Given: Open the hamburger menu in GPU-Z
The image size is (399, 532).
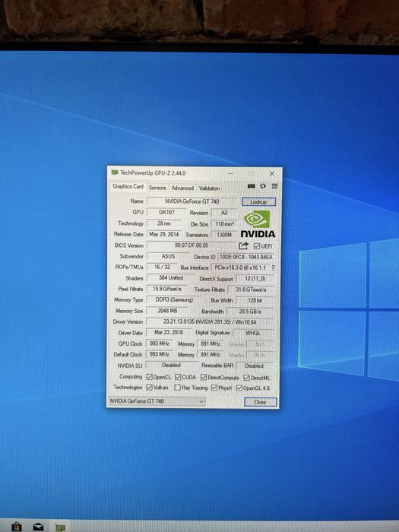Looking at the screenshot, I should (275, 186).
